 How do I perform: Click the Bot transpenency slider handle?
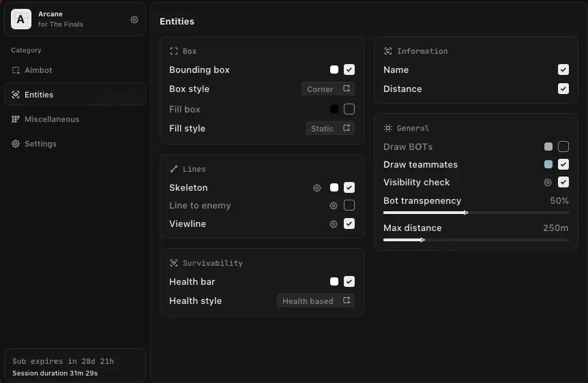466,213
